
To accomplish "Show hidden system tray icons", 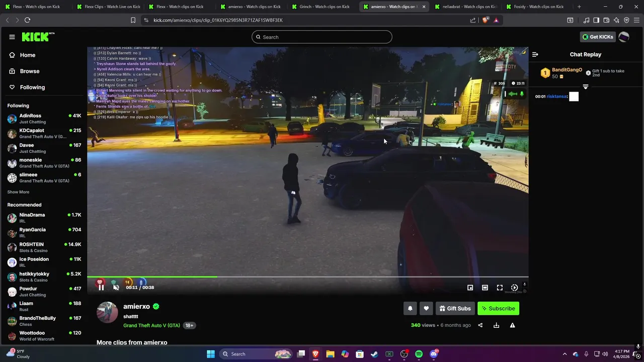I will coord(565,354).
